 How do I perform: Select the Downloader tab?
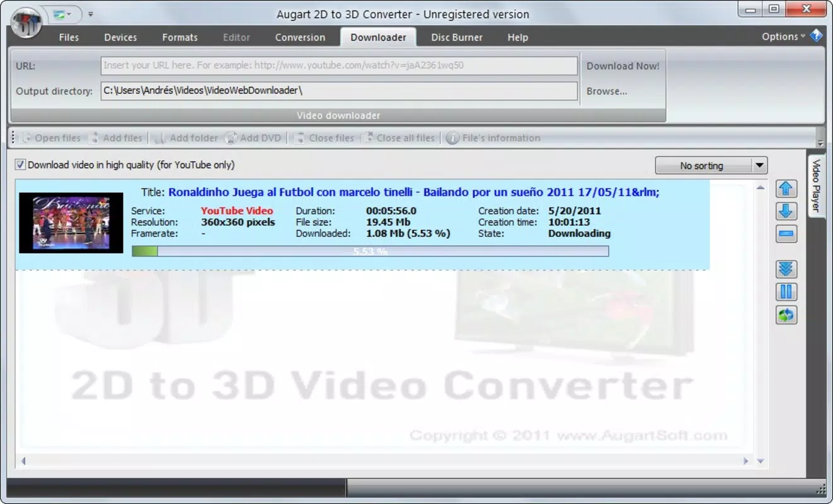point(378,37)
